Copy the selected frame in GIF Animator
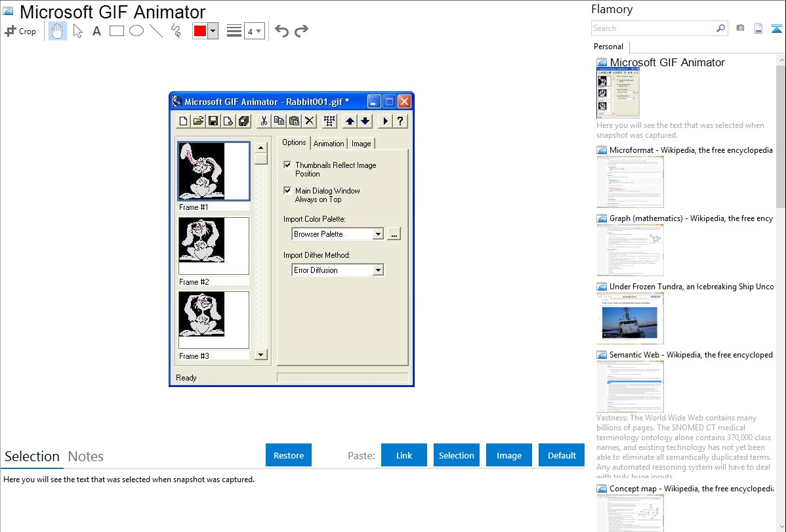The image size is (786, 532). pos(279,121)
